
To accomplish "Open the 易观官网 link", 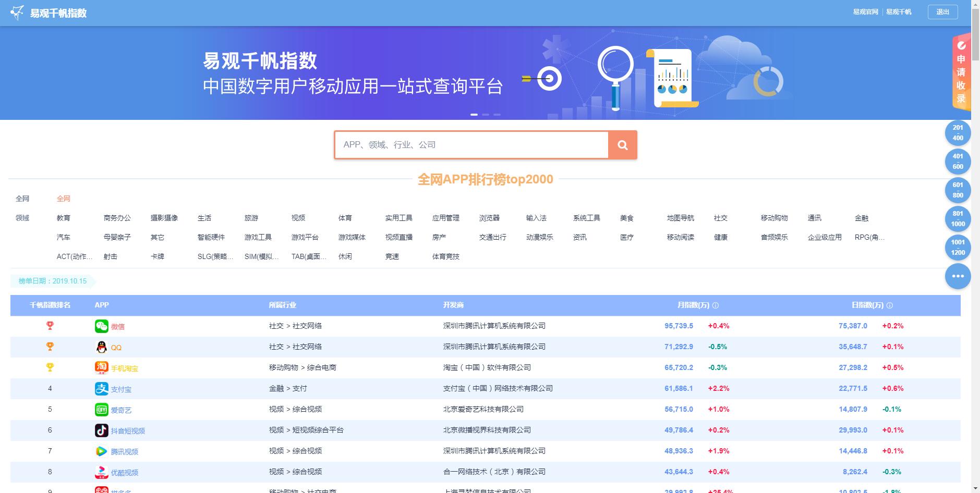I will (x=865, y=12).
